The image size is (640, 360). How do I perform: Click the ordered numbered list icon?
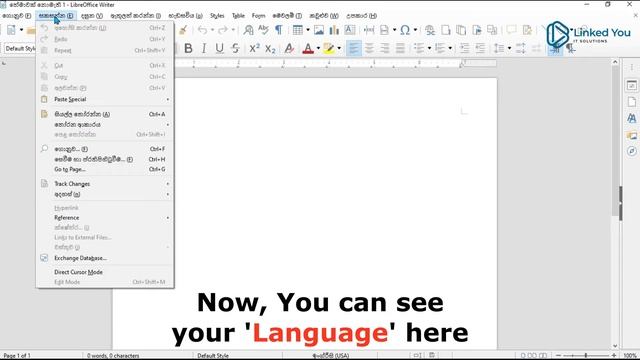point(440,49)
